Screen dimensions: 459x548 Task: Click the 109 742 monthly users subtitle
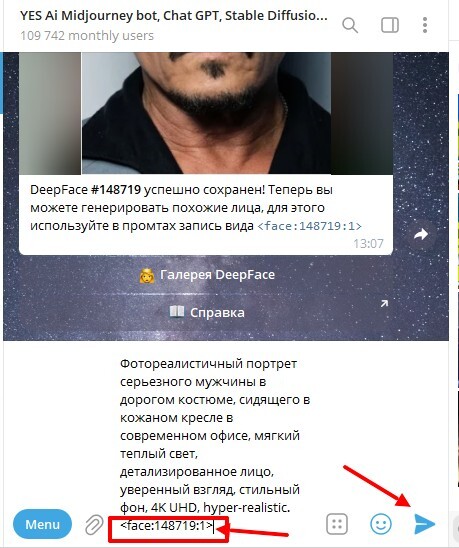pyautogui.click(x=87, y=36)
